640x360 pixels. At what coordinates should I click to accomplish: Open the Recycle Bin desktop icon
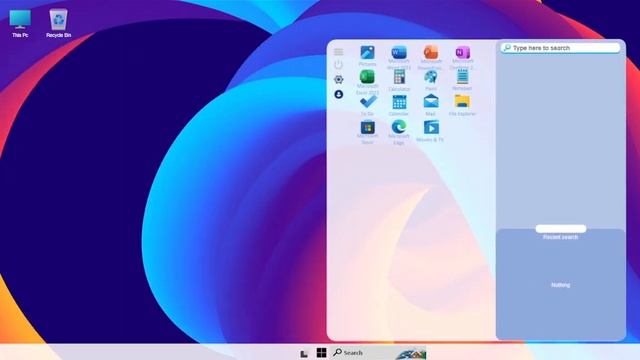(x=58, y=24)
